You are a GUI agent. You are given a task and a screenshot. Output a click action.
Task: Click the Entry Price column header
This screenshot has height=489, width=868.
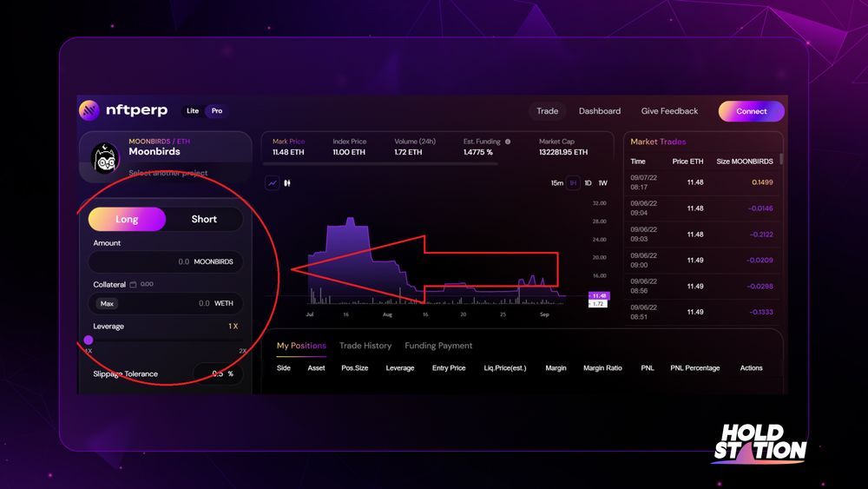(x=449, y=367)
